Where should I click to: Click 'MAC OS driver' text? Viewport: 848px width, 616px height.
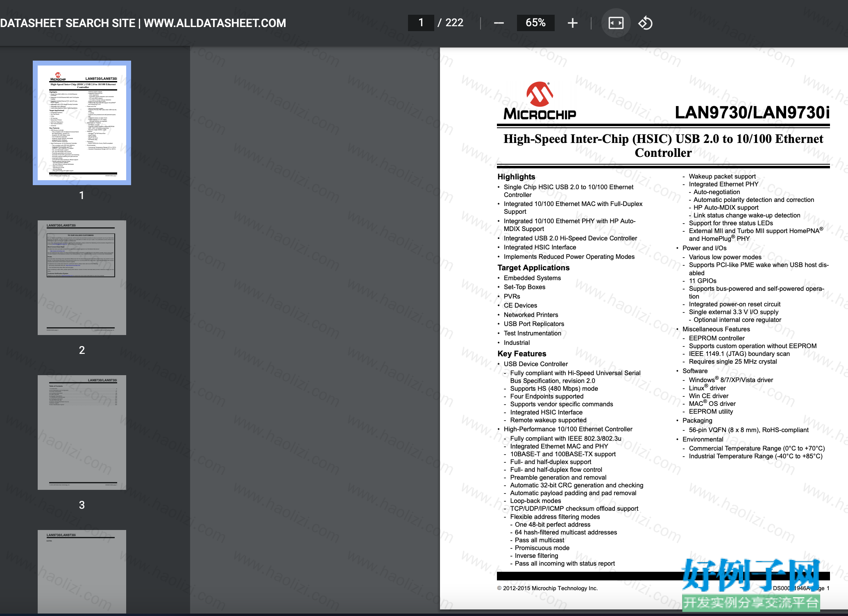[712, 403]
